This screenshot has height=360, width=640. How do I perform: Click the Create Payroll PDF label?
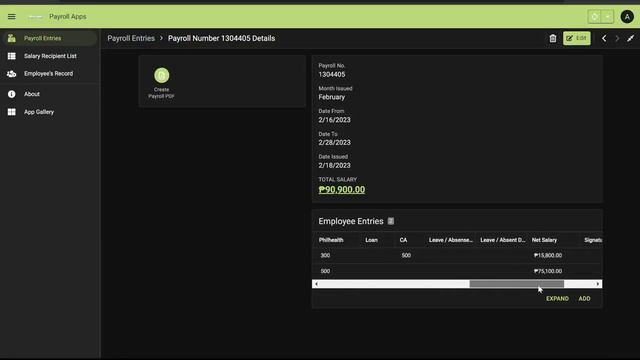[162, 93]
